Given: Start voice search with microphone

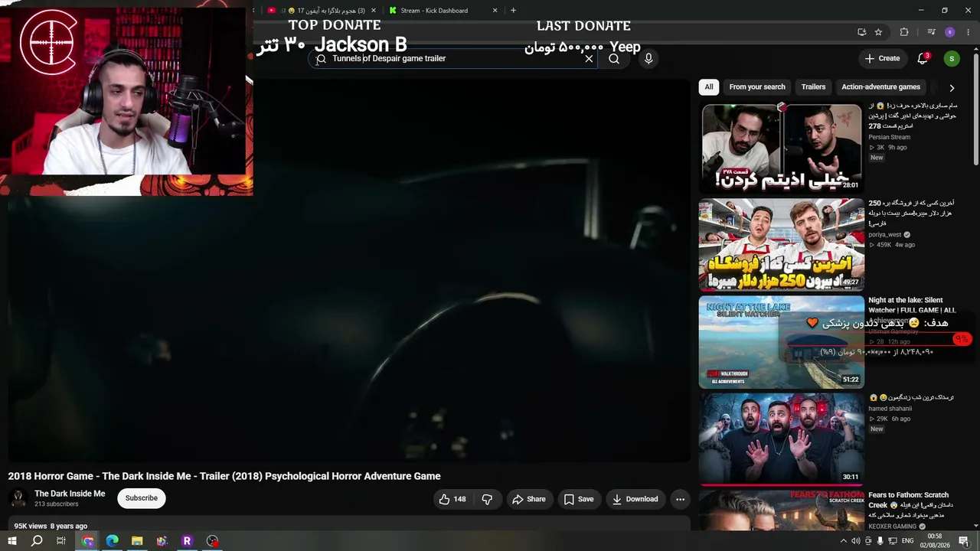Looking at the screenshot, I should [648, 58].
